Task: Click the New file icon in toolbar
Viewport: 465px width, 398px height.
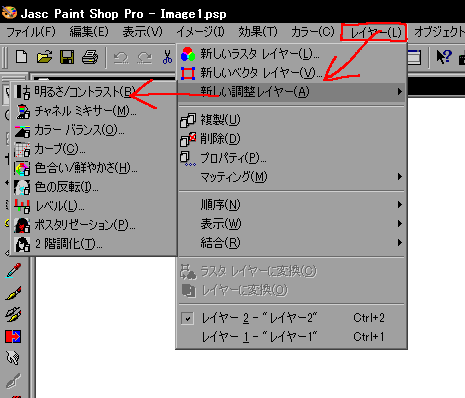Action: [x=22, y=57]
